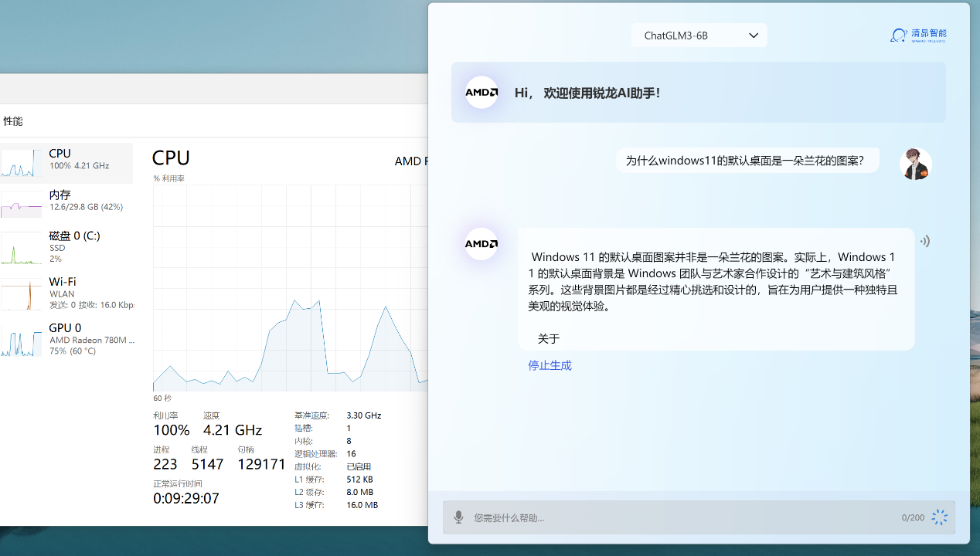Click the spinner icon beside the 0/200 counter
The image size is (980, 556).
tap(940, 517)
